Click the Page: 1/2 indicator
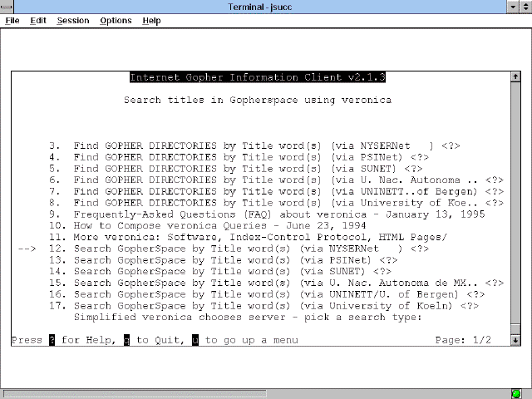Screen dimensions: 532x399 (463, 340)
